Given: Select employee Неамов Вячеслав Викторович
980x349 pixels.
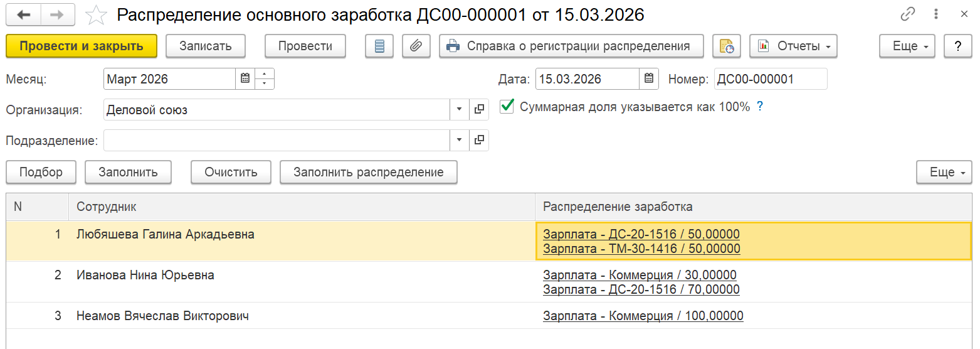Looking at the screenshot, I should [x=162, y=316].
